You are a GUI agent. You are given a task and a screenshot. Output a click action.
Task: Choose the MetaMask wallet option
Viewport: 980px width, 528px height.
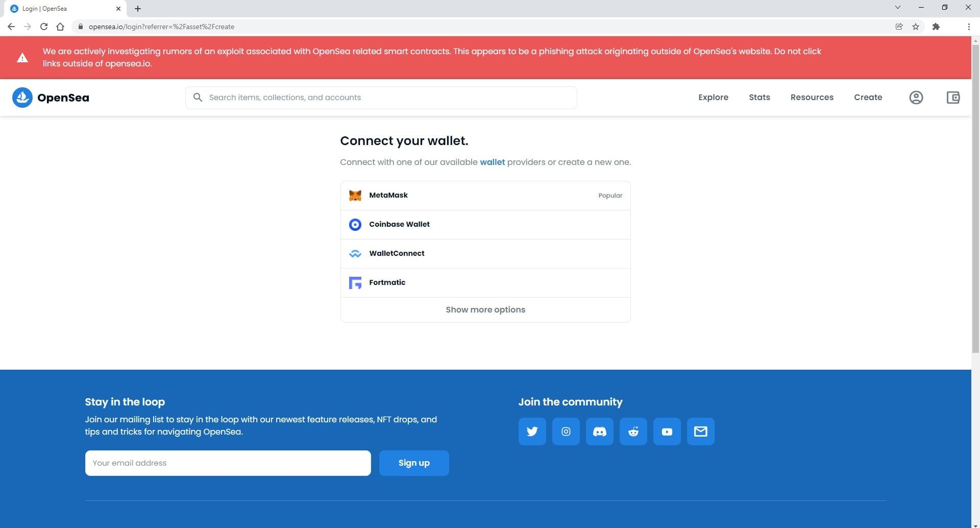[485, 196]
